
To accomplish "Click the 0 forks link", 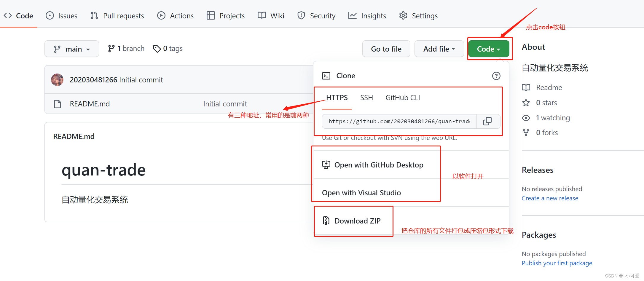I will (547, 133).
